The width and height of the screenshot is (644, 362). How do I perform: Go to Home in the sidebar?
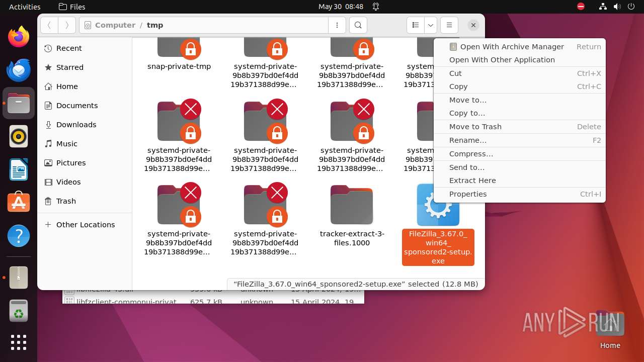coord(85,86)
